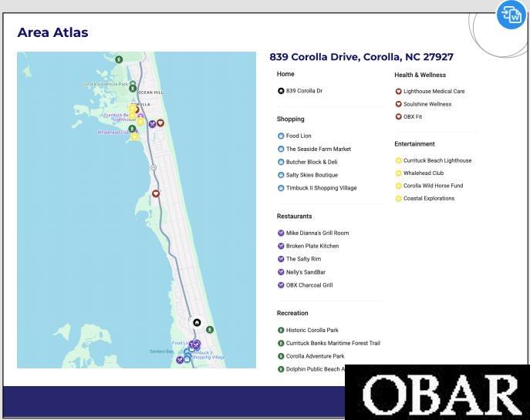
Task: Click purple icon next to The Salty Rim
Action: click(281, 259)
